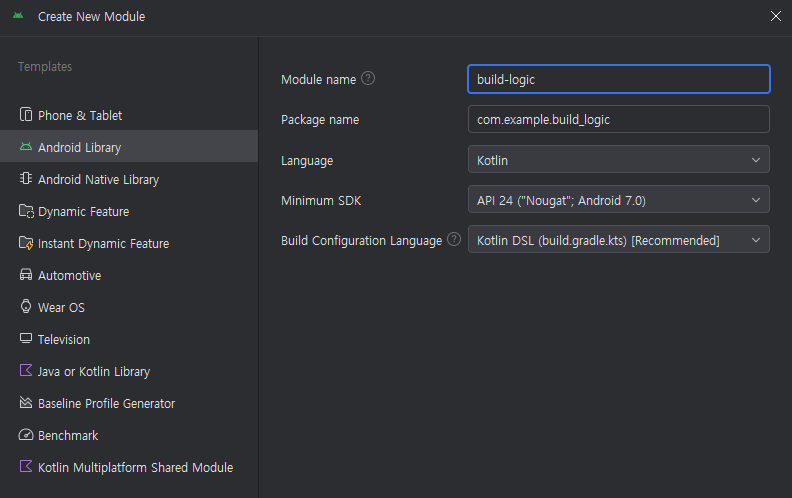Expand Kotlin DSL option chevron arrow
Viewport: 792px width, 498px height.
click(756, 240)
